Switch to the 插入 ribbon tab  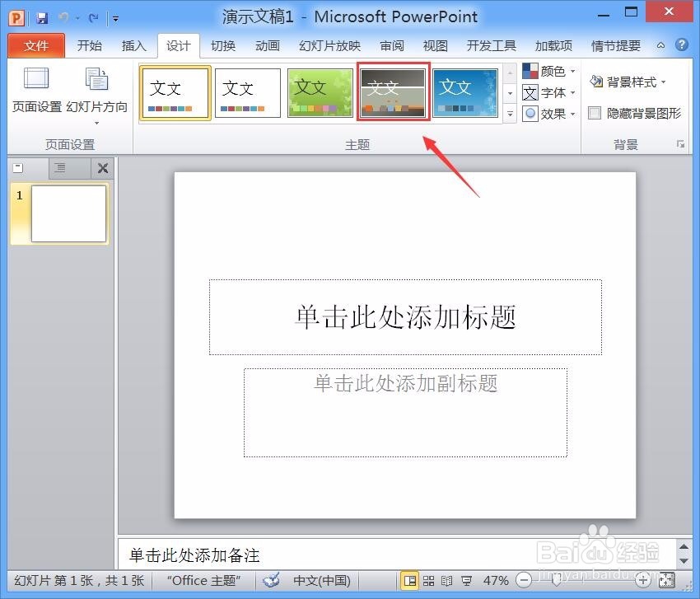click(x=134, y=45)
